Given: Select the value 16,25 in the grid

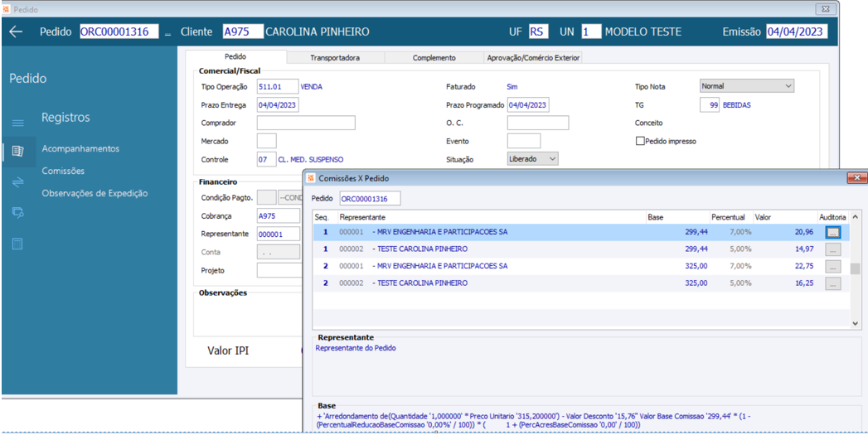Looking at the screenshot, I should pyautogui.click(x=804, y=283).
